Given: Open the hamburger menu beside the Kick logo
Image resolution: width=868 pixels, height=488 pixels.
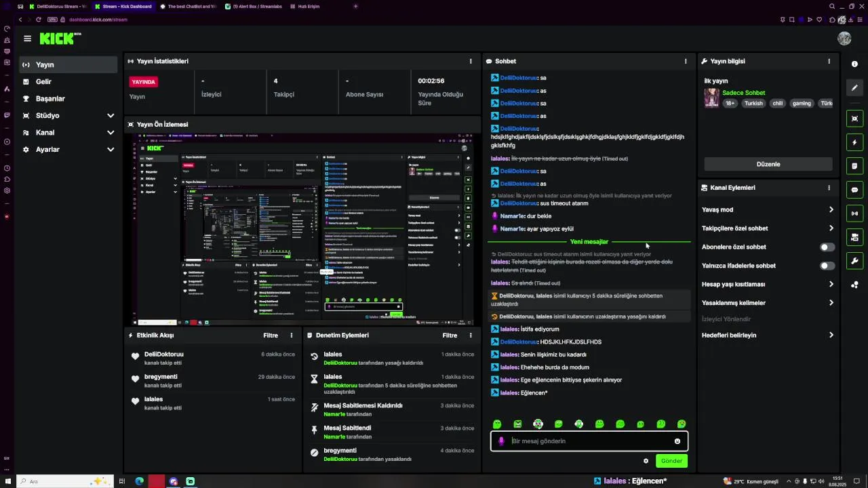Looking at the screenshot, I should pyautogui.click(x=27, y=39).
